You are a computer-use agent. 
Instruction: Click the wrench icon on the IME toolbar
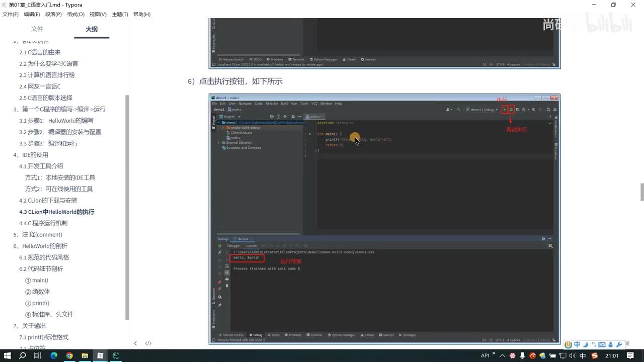coord(619,345)
